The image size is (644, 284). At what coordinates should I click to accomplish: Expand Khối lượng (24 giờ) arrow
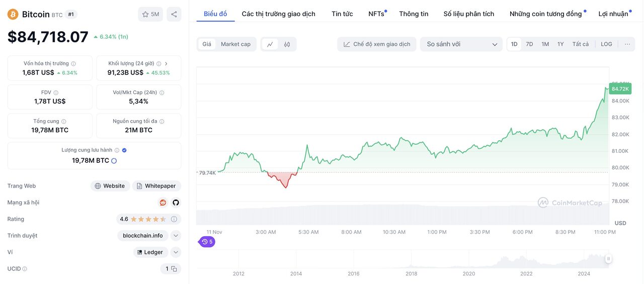point(166,64)
